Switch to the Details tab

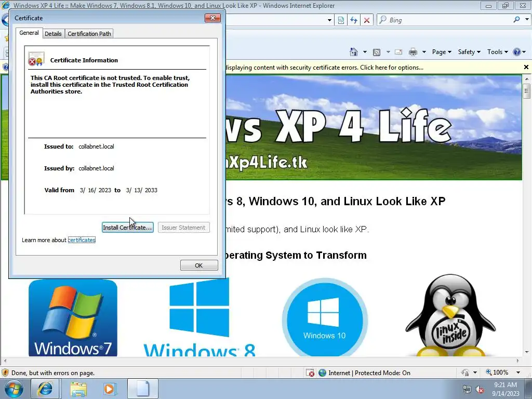[x=54, y=34]
